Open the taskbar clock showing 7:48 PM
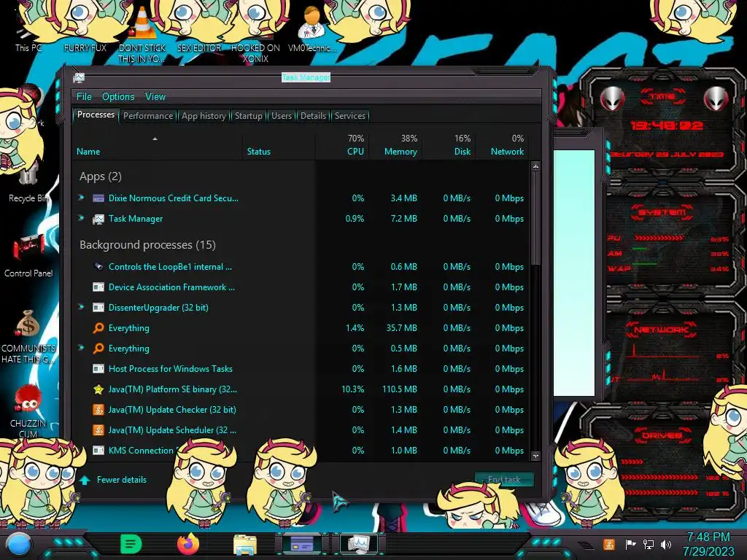Viewport: 747px width, 560px height. 708,544
